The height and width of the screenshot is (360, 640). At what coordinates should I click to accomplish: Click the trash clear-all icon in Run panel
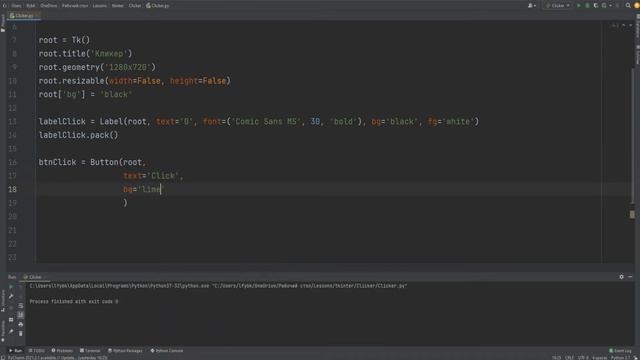[20, 333]
